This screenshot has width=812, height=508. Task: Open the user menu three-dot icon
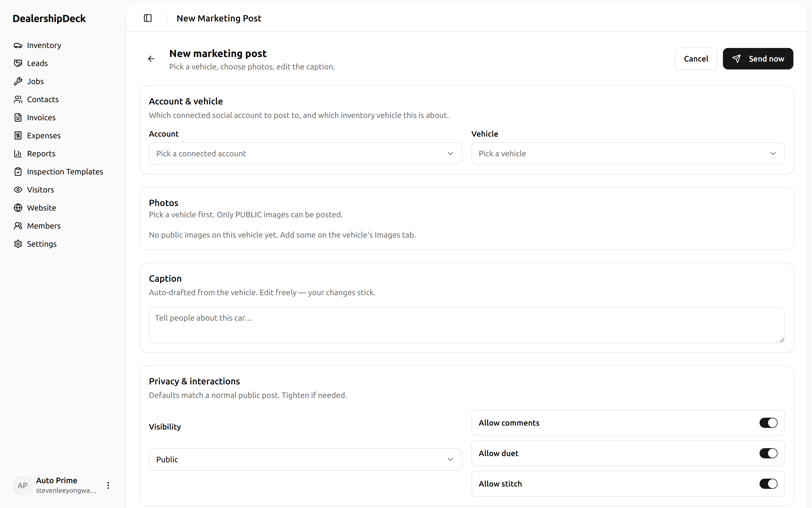click(108, 485)
